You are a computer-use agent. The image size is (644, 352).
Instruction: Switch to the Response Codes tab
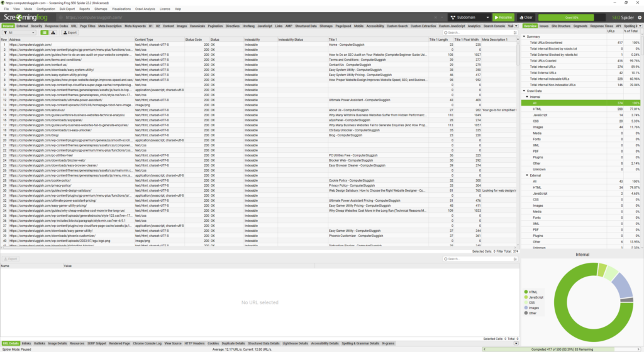[56, 26]
